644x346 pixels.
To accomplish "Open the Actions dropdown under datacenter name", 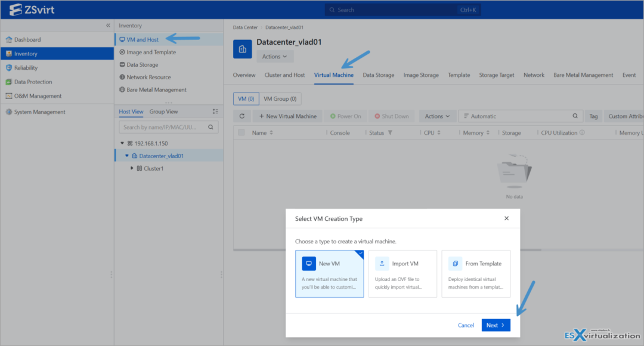I will pyautogui.click(x=275, y=56).
